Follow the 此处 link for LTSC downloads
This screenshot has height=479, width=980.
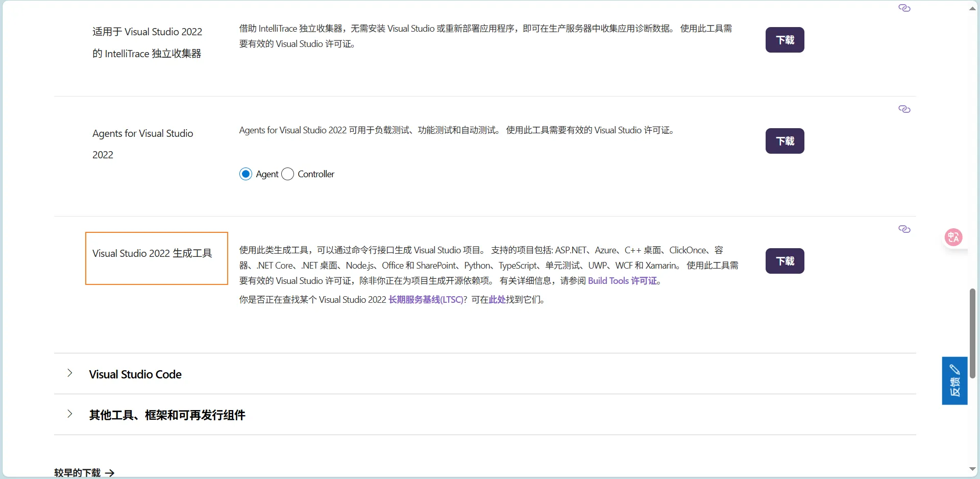tap(497, 300)
